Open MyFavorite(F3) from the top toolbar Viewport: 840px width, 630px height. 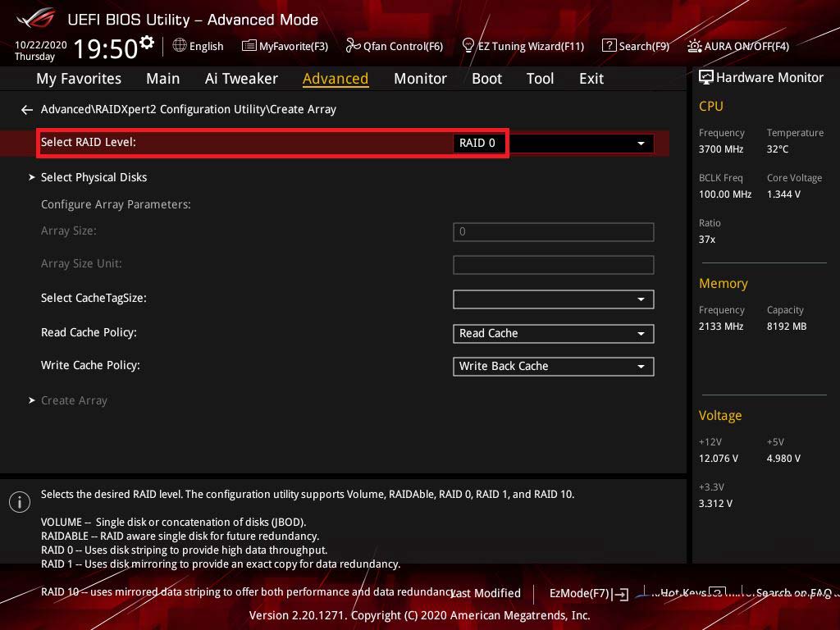click(x=285, y=46)
